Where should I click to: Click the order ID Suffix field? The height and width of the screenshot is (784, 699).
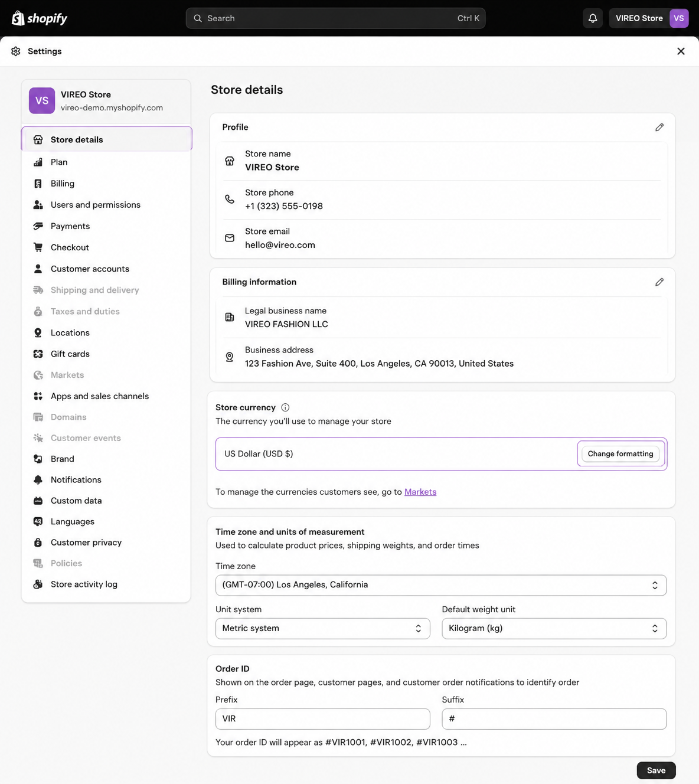[554, 719]
